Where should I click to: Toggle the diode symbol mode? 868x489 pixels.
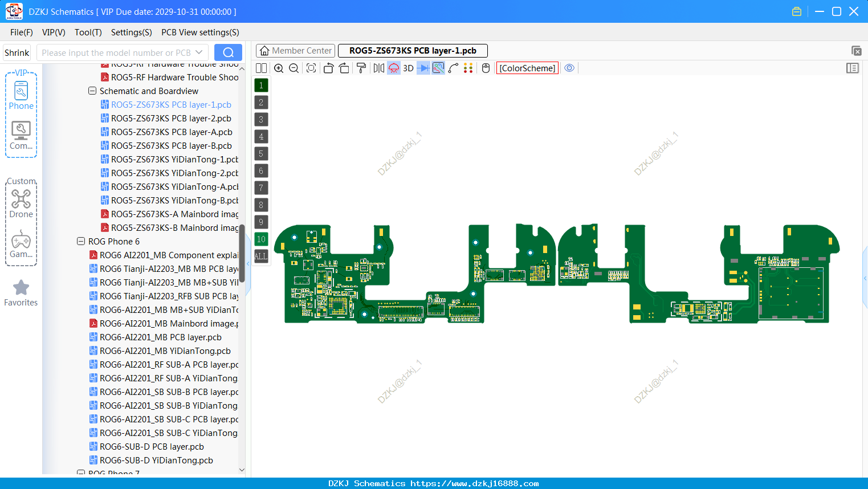(x=423, y=68)
